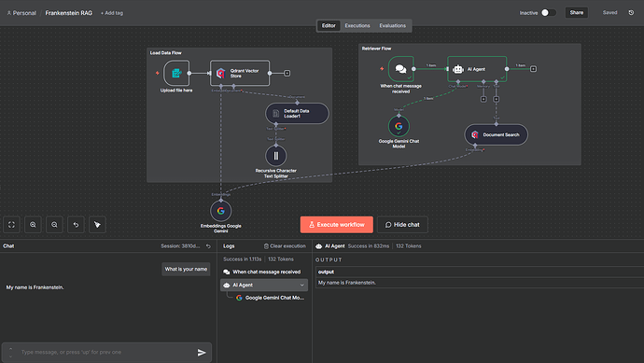This screenshot has height=363, width=644.
Task: Focus the chat message input field
Action: 106,353
